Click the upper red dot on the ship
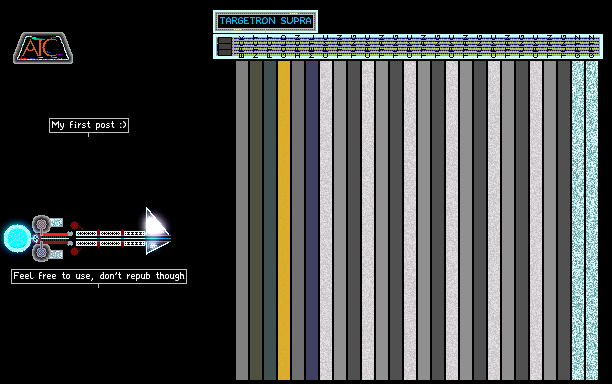The image size is (612, 384). point(74,225)
